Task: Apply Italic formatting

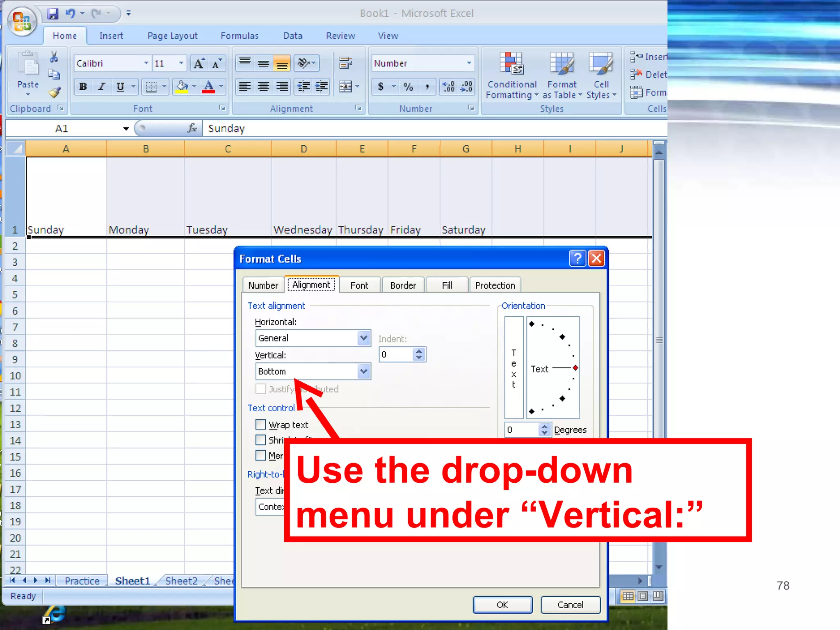Action: pos(102,87)
